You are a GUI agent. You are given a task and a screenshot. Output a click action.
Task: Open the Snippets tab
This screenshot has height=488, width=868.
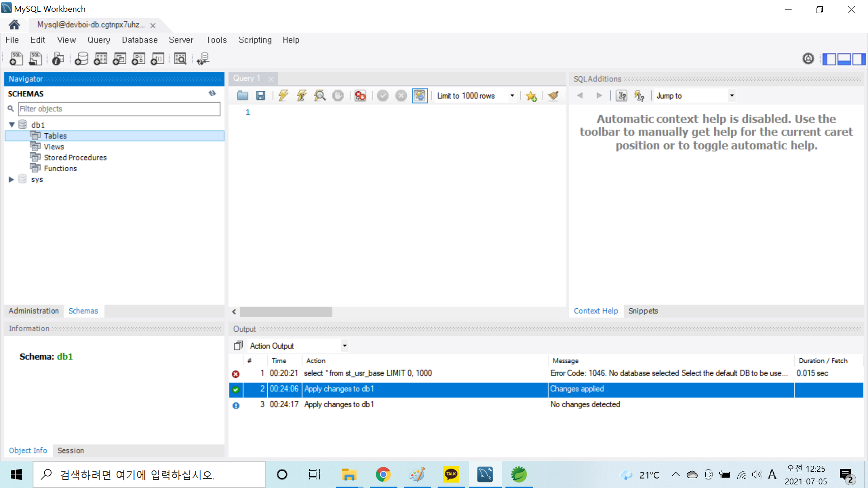point(643,311)
